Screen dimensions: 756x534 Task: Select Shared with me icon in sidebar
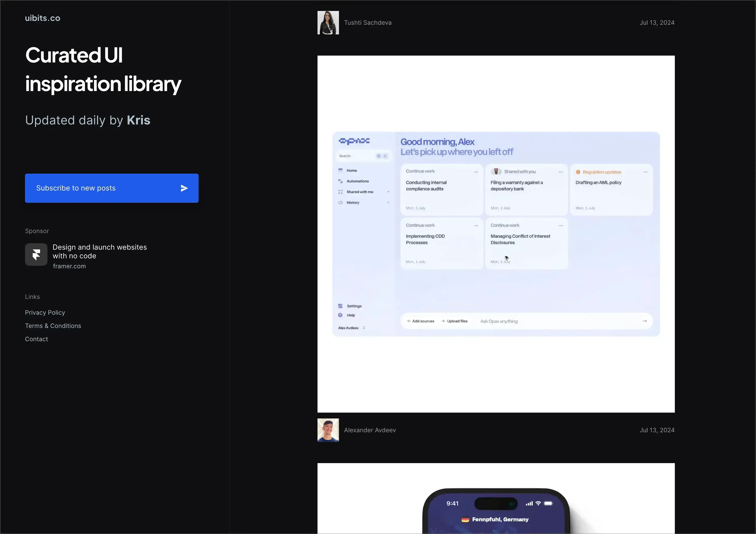pyautogui.click(x=340, y=192)
